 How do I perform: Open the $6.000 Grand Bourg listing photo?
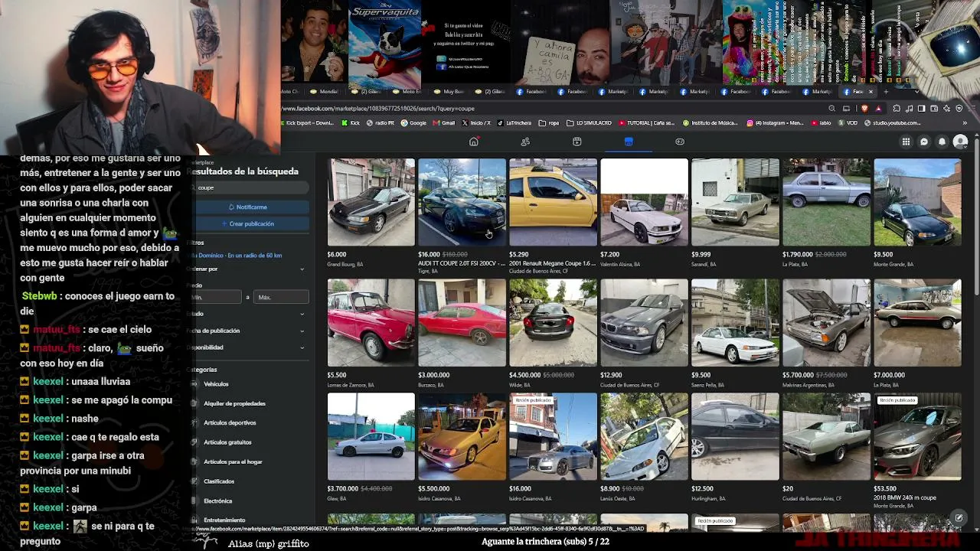coord(371,202)
